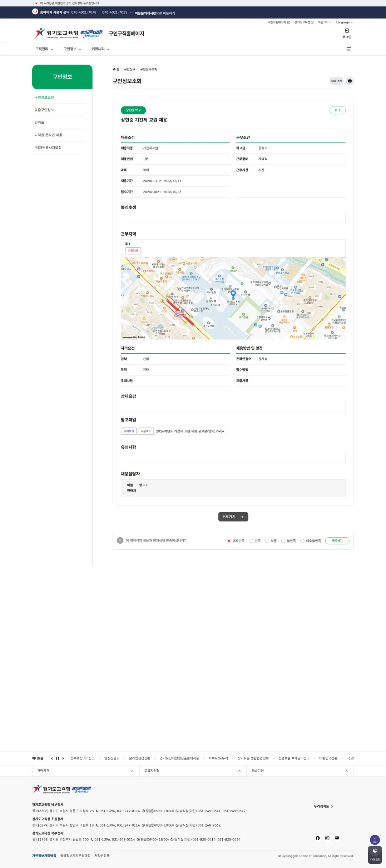The image size is (386, 868).
Task: Download the attached hwpx file via 다운로드
Action: click(146, 431)
